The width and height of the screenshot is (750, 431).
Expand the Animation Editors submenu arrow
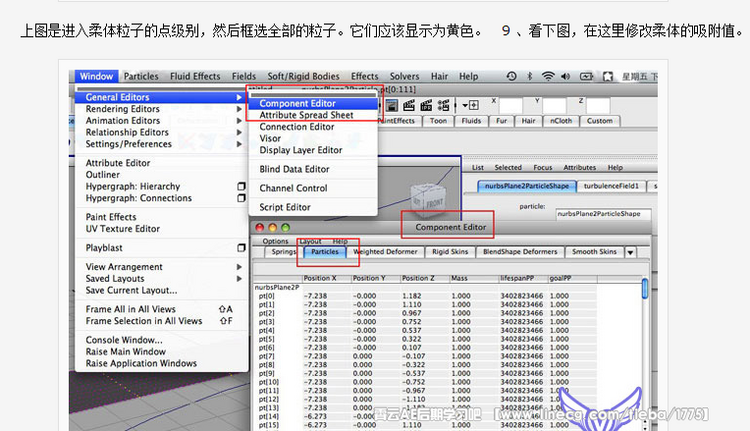[x=239, y=121]
